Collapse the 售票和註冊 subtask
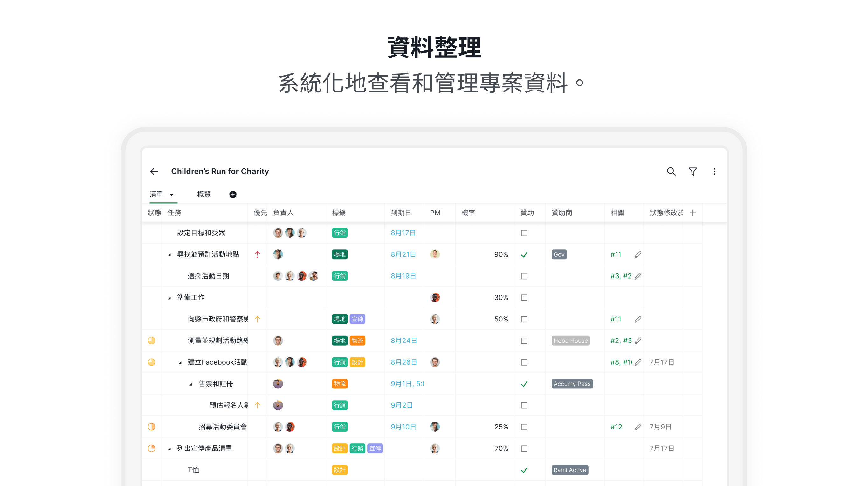 pos(191,384)
